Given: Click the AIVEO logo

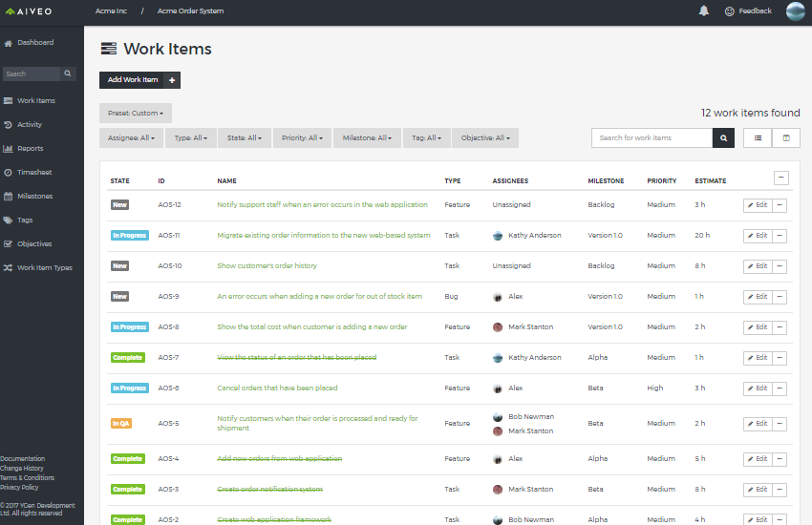Looking at the screenshot, I should tap(31, 11).
